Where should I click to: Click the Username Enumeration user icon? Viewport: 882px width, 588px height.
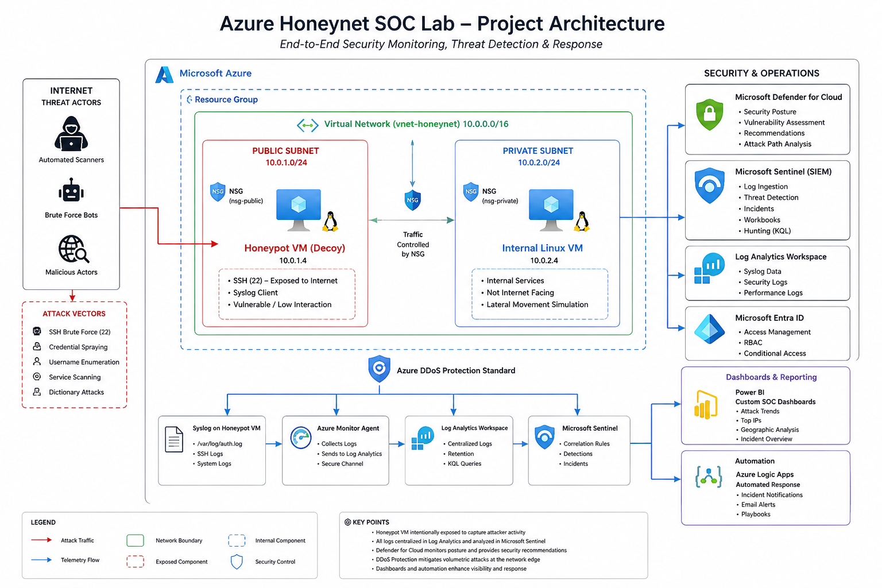pyautogui.click(x=37, y=361)
